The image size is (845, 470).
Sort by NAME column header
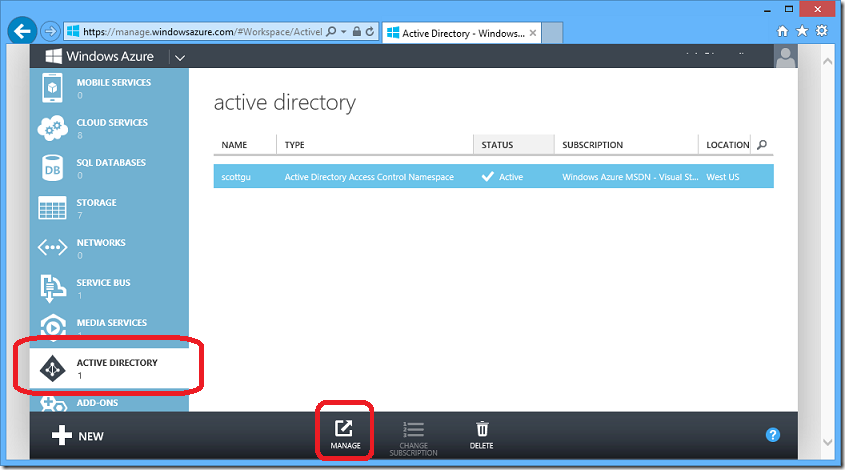(x=234, y=144)
